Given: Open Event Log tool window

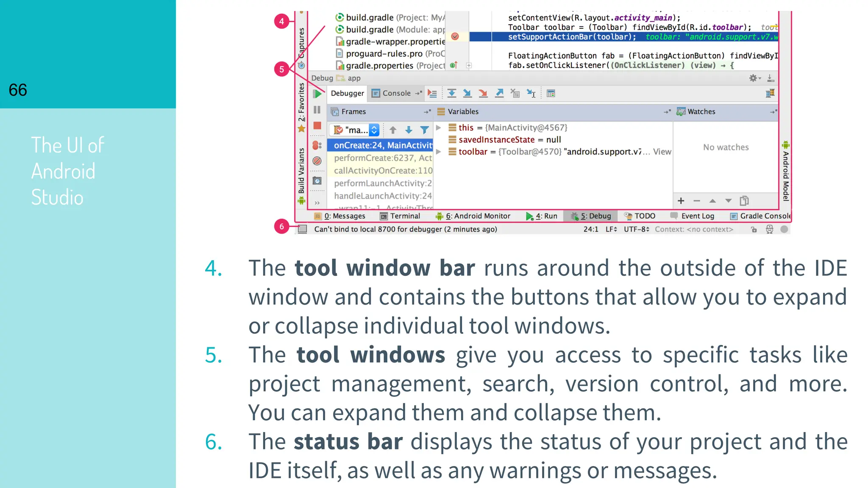Looking at the screenshot, I should pos(692,216).
